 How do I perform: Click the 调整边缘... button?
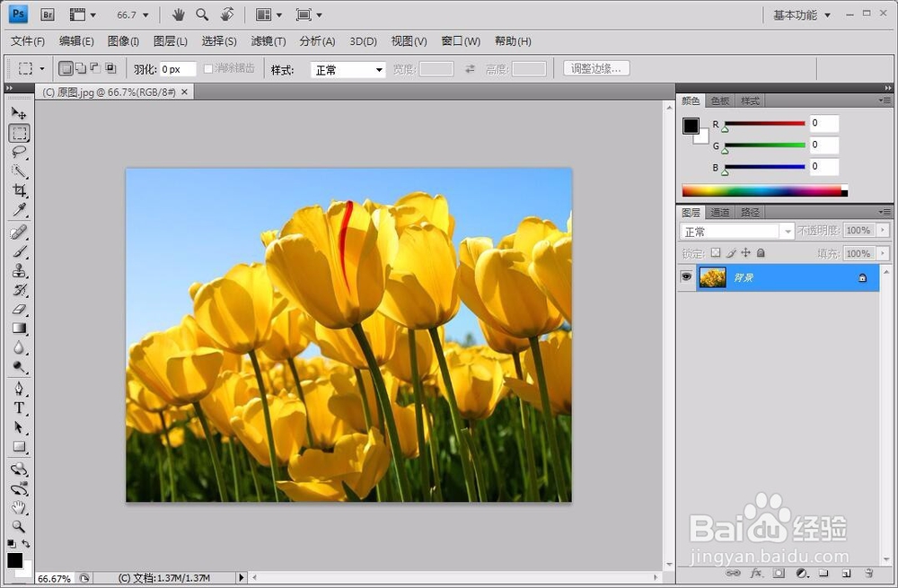[x=596, y=69]
